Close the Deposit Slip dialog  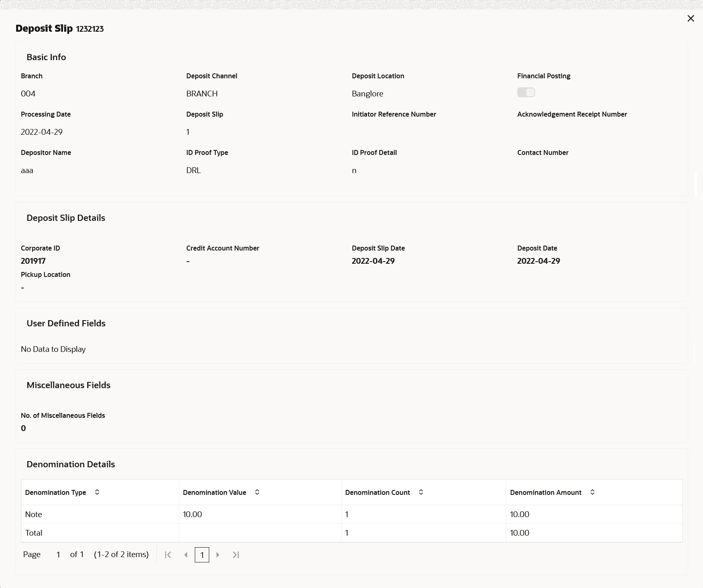pyautogui.click(x=691, y=19)
